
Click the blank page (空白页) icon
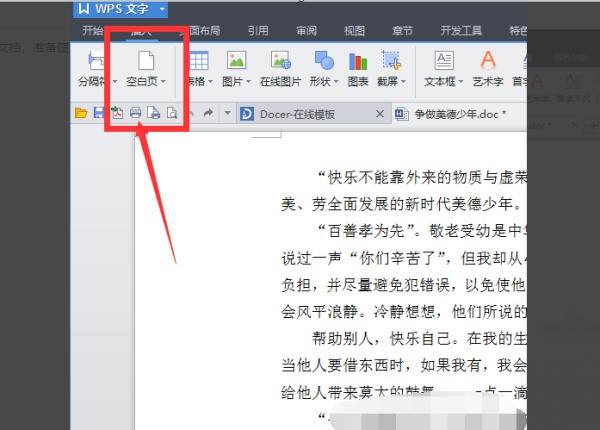[146, 60]
